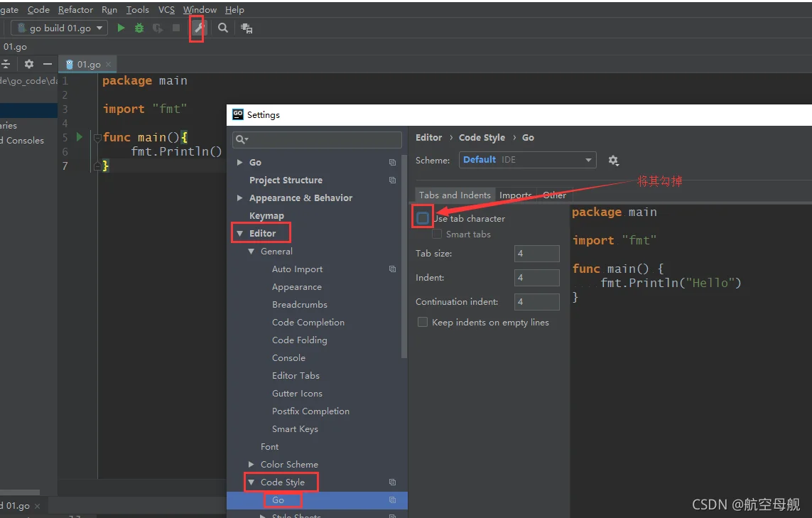Switch to the Imports tab

pos(515,195)
